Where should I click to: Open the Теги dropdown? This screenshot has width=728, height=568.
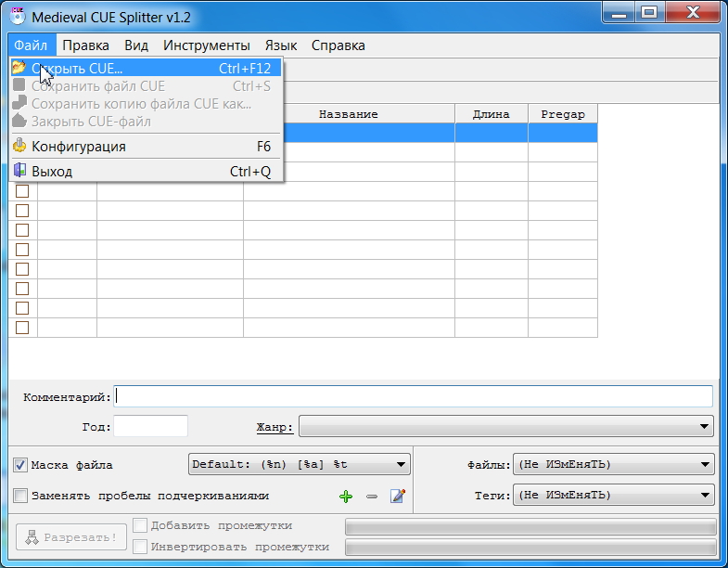(x=613, y=495)
